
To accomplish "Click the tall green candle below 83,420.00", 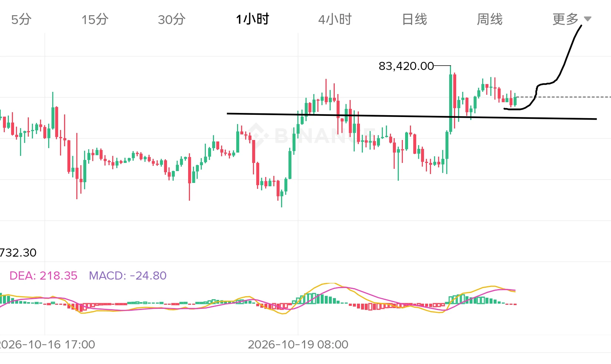I will (451, 99).
